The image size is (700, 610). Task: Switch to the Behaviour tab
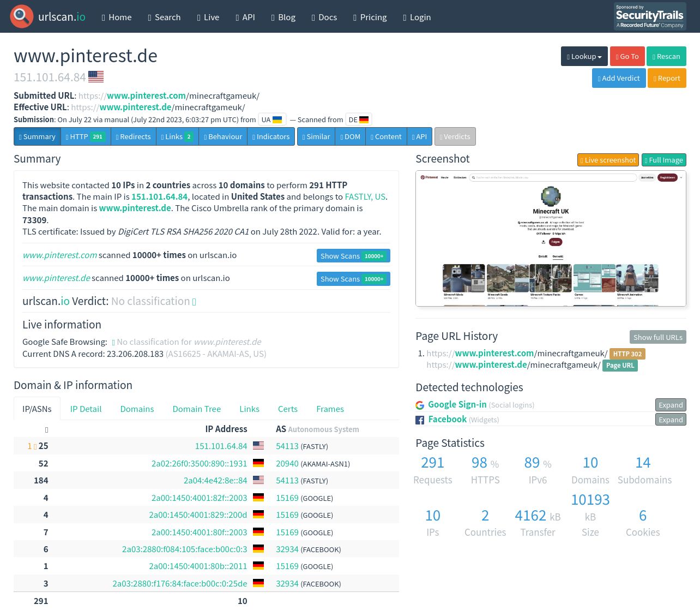(x=223, y=136)
